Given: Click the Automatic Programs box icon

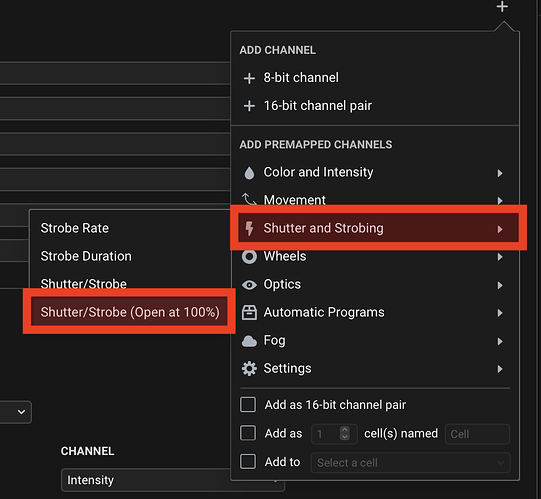Looking at the screenshot, I should click(x=249, y=313).
